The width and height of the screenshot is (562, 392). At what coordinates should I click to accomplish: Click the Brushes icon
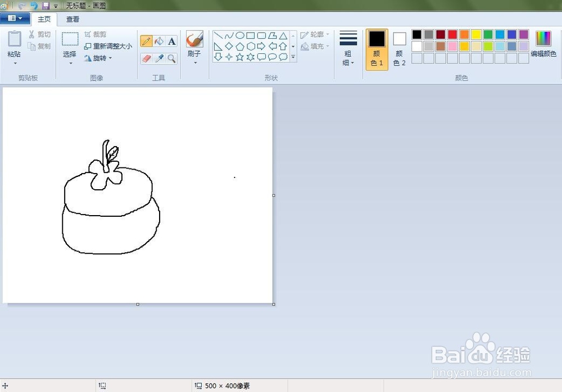tap(194, 39)
